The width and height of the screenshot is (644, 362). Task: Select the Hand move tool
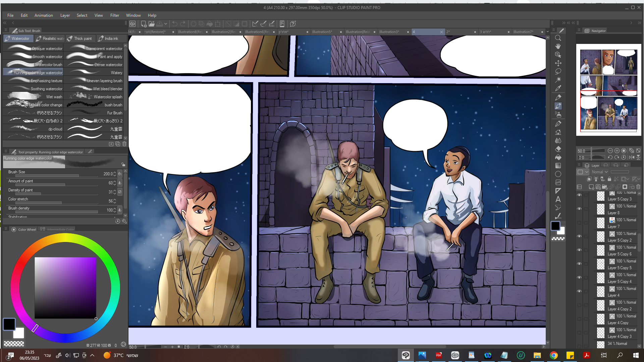point(558,46)
